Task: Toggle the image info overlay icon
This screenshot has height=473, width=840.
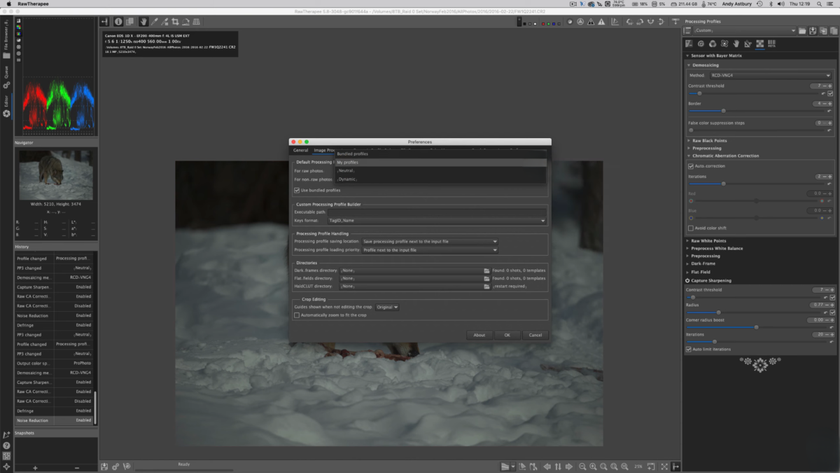Action: [x=118, y=21]
